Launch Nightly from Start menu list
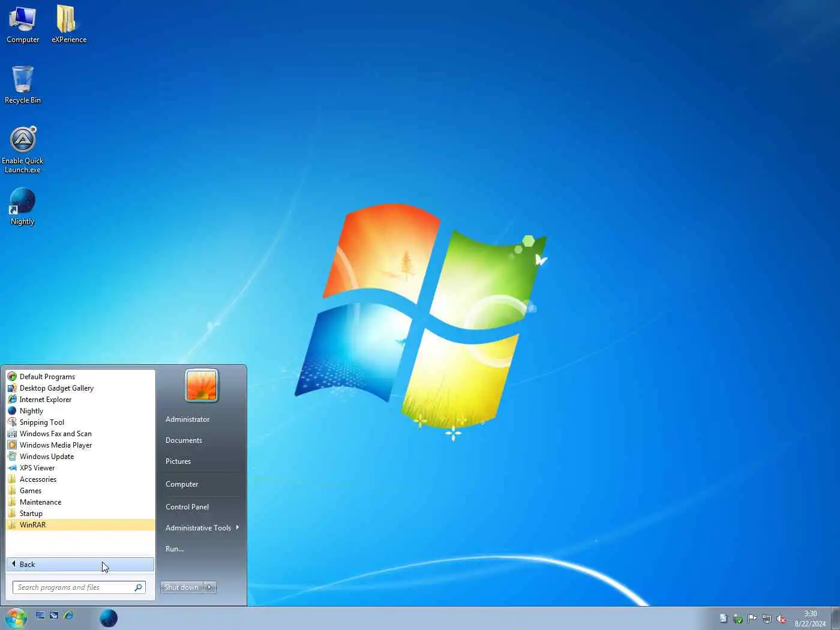The height and width of the screenshot is (630, 840). click(80, 411)
